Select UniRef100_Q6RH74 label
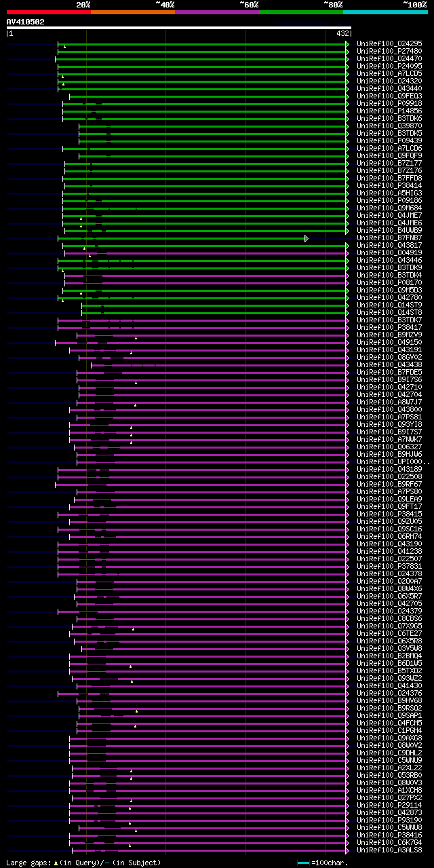The image size is (434, 868). tap(389, 536)
